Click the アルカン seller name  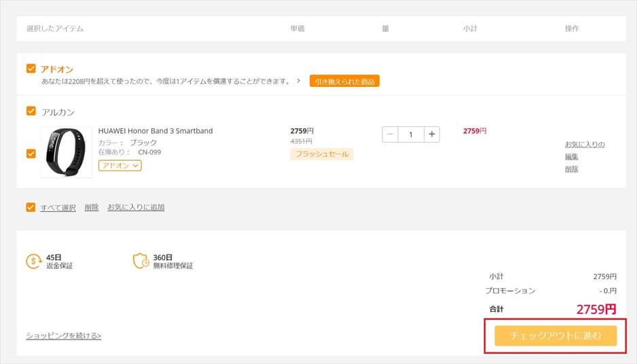pyautogui.click(x=58, y=112)
